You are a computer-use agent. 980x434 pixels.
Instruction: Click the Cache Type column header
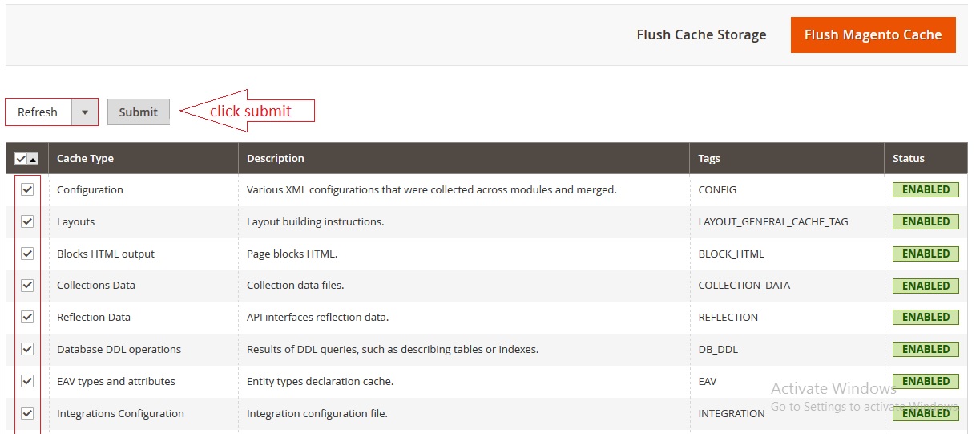coord(86,159)
